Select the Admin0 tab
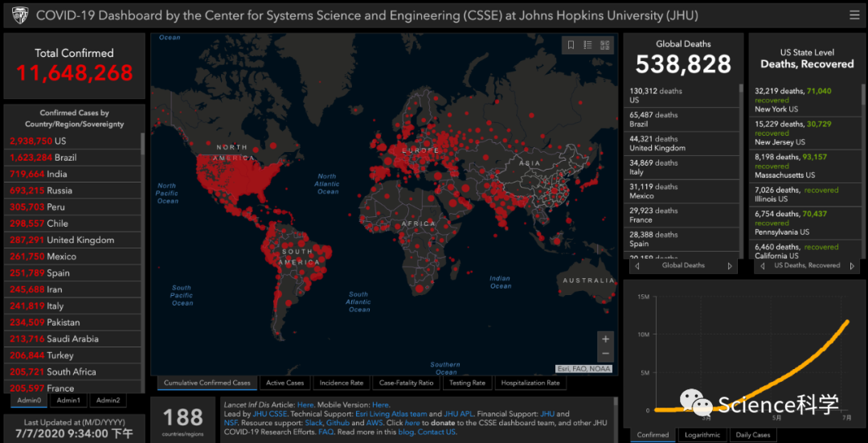The image size is (868, 443). [x=30, y=400]
